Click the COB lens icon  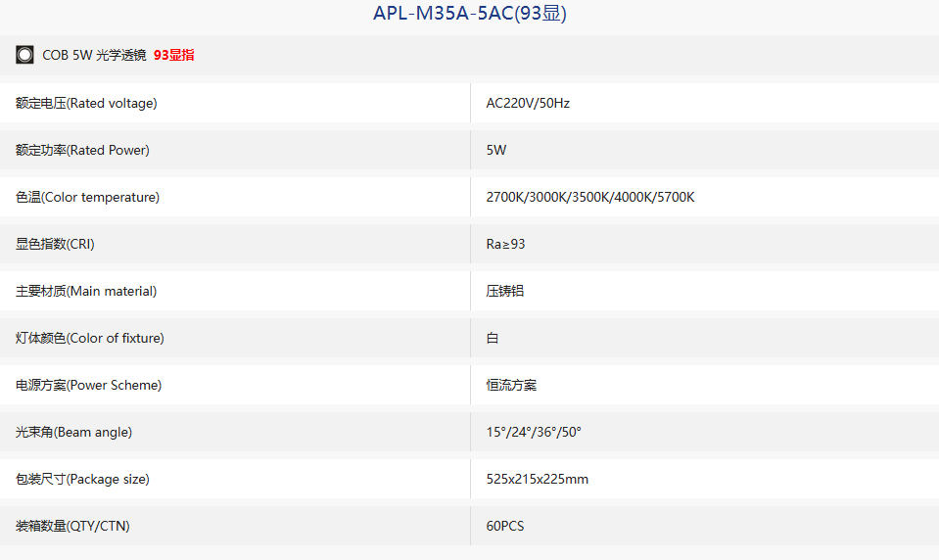pyautogui.click(x=24, y=55)
